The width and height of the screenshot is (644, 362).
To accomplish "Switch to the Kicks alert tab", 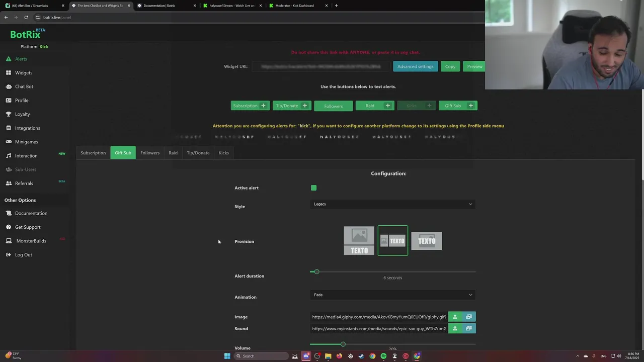I will tap(224, 153).
